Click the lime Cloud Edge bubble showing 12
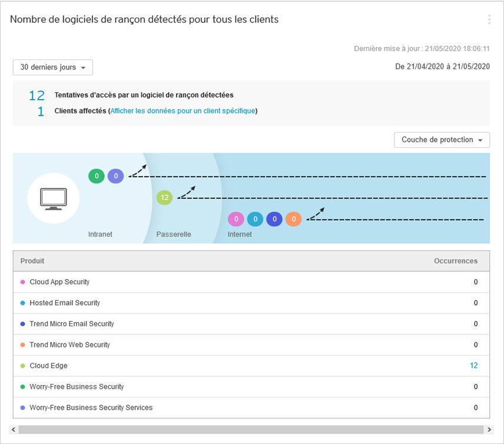This screenshot has width=504, height=444. 164,198
